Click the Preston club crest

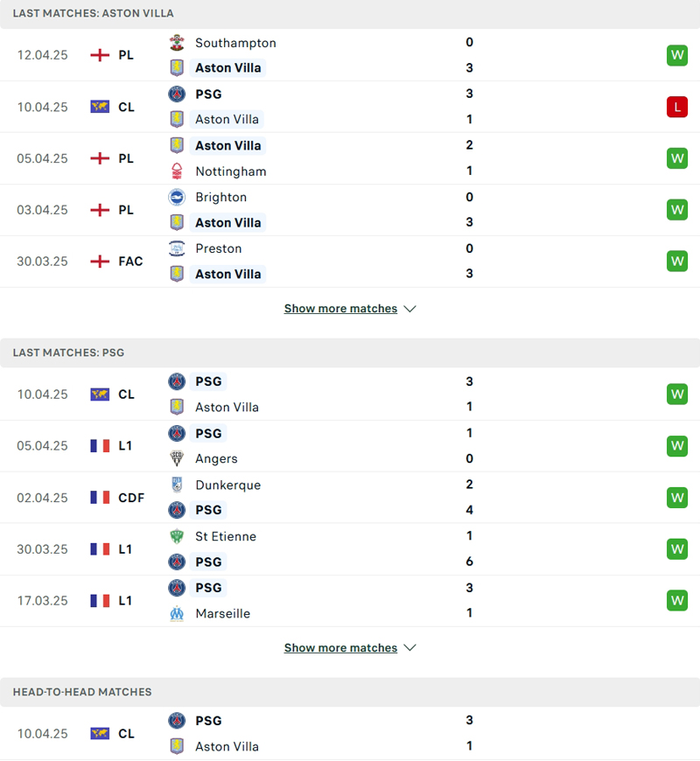177,248
